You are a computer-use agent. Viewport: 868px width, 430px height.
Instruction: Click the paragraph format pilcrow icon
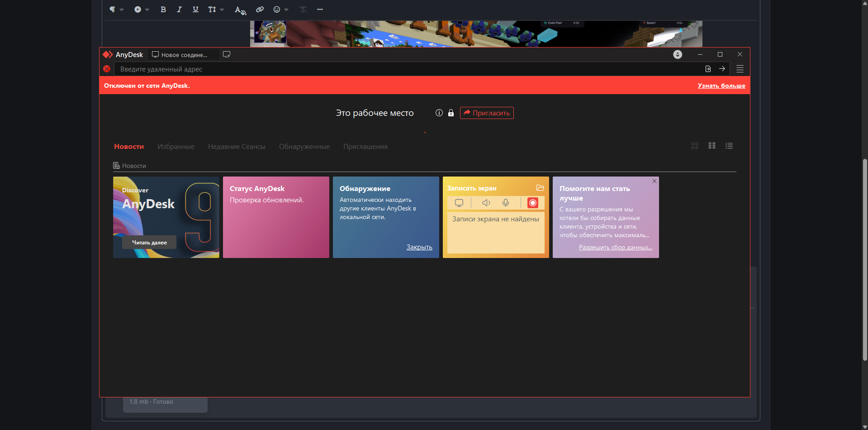tap(112, 10)
